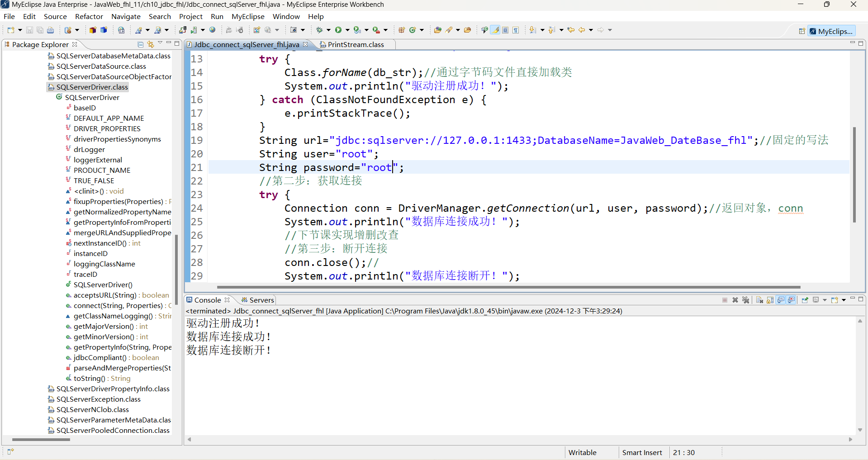
Task: Click the Print toolbar icon
Action: point(50,30)
